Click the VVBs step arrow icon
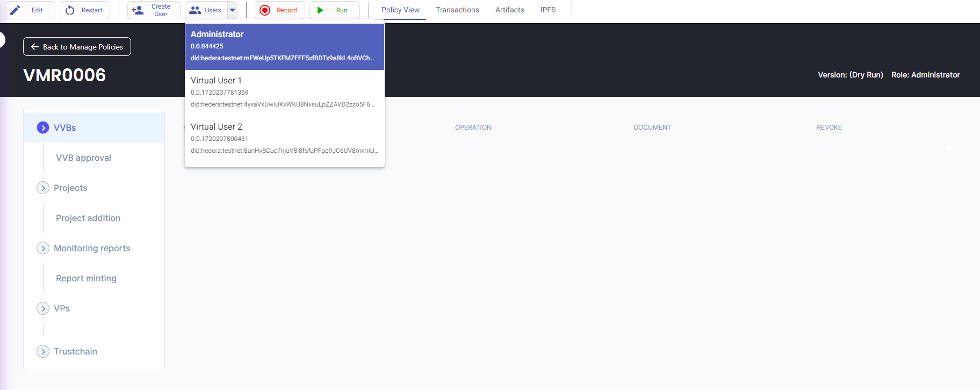The image size is (980, 390). click(43, 127)
